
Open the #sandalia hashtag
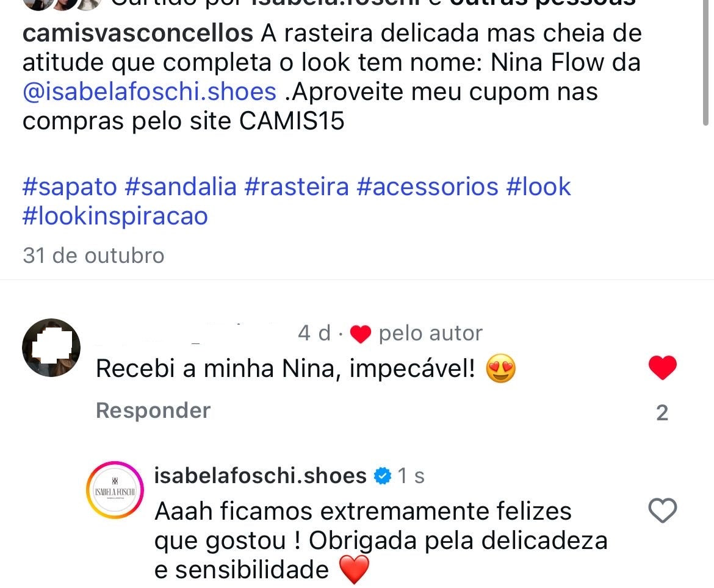(x=181, y=187)
